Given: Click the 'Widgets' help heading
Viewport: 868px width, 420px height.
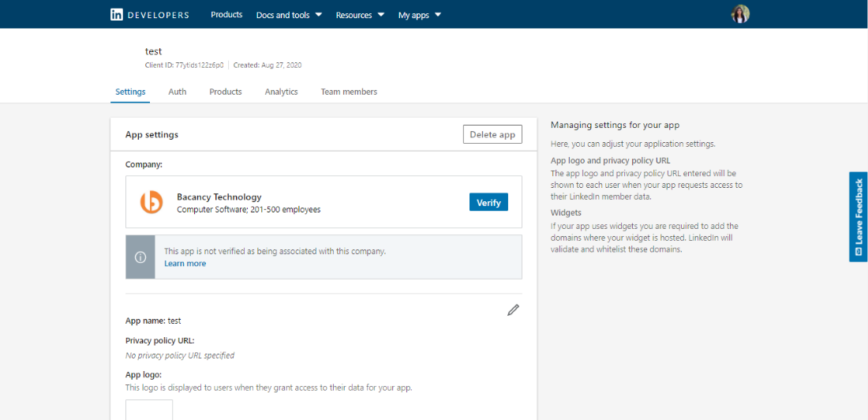Looking at the screenshot, I should tap(566, 212).
